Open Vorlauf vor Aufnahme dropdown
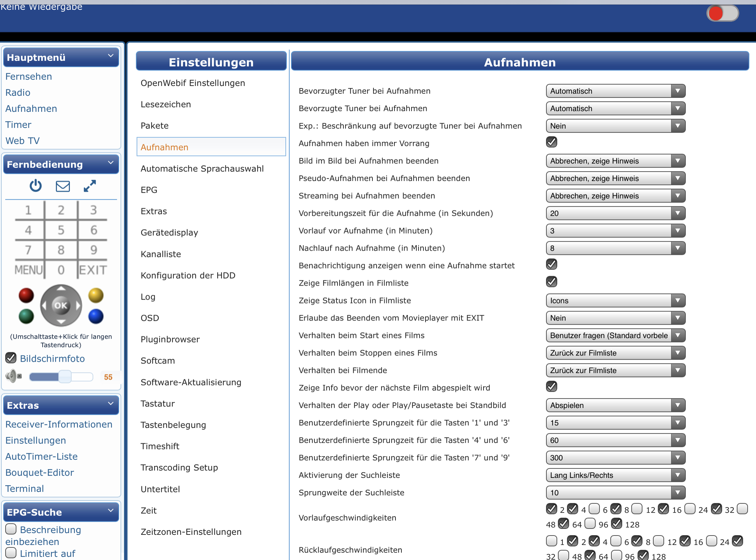Viewport: 756px width, 560px height. click(616, 231)
